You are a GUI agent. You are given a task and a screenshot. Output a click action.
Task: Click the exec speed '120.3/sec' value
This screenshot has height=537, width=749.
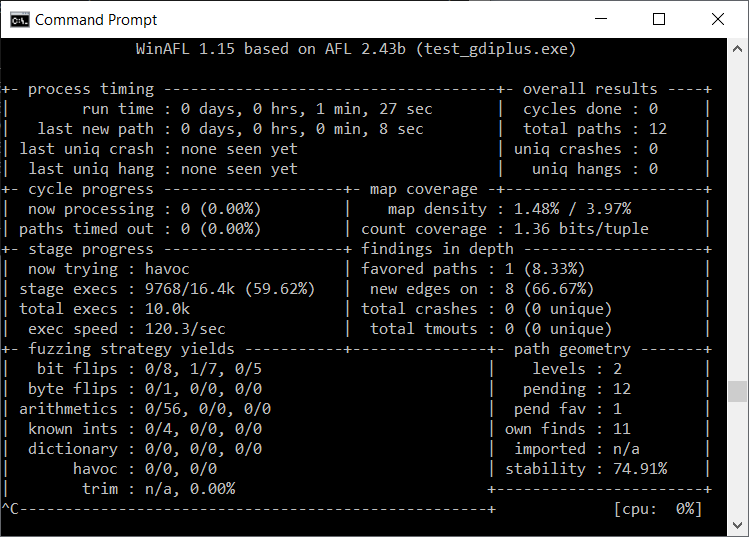185,329
